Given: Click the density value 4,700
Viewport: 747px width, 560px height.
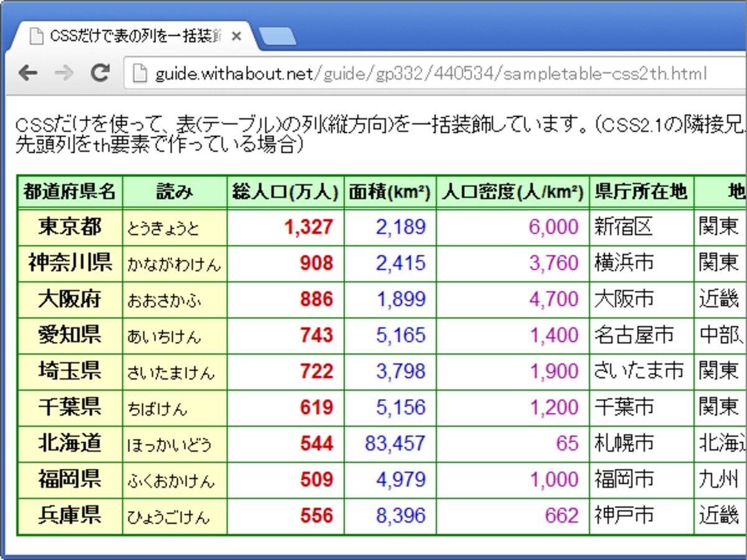Looking at the screenshot, I should point(554,300).
